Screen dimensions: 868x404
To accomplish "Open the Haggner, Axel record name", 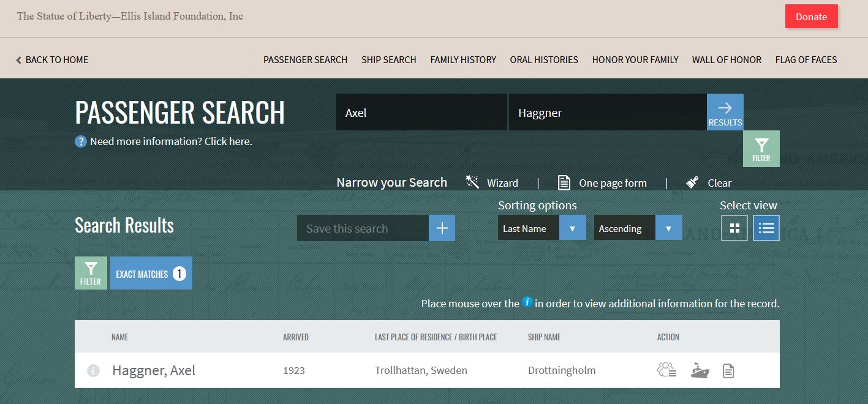I will [154, 370].
